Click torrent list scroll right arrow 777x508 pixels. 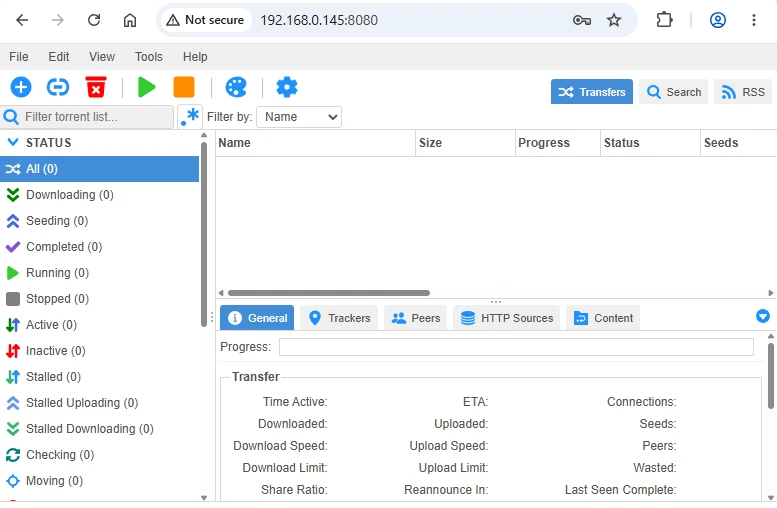coord(771,293)
